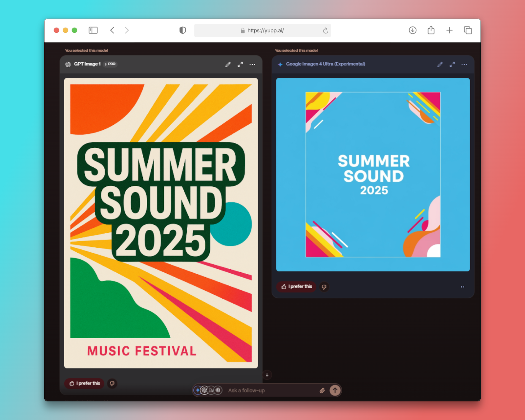Click the lock icon in the address bar
This screenshot has height=420, width=525.
tap(243, 31)
